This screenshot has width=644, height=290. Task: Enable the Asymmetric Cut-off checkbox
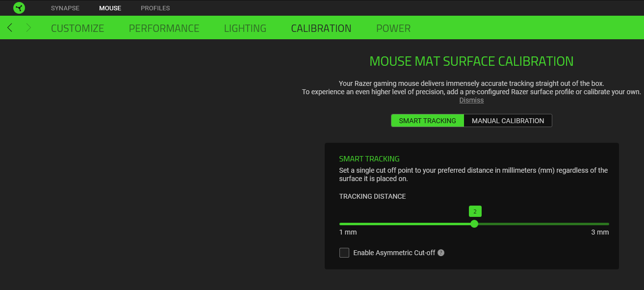(344, 253)
